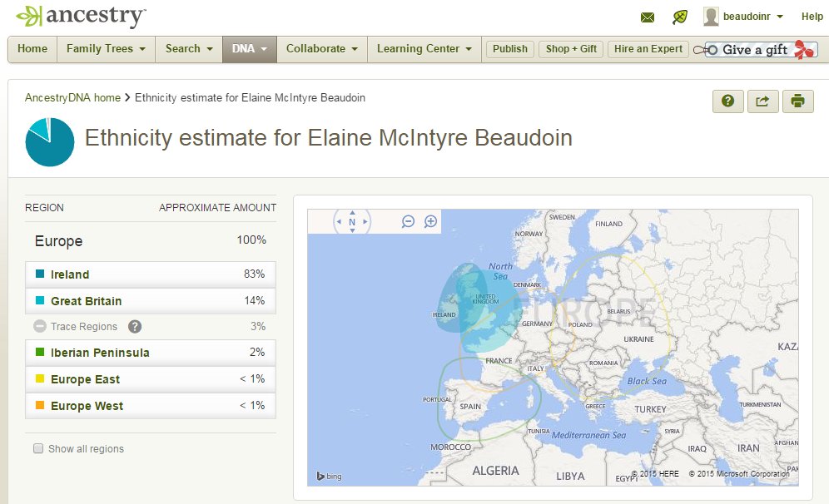Select the Europe East region row

pyautogui.click(x=151, y=379)
